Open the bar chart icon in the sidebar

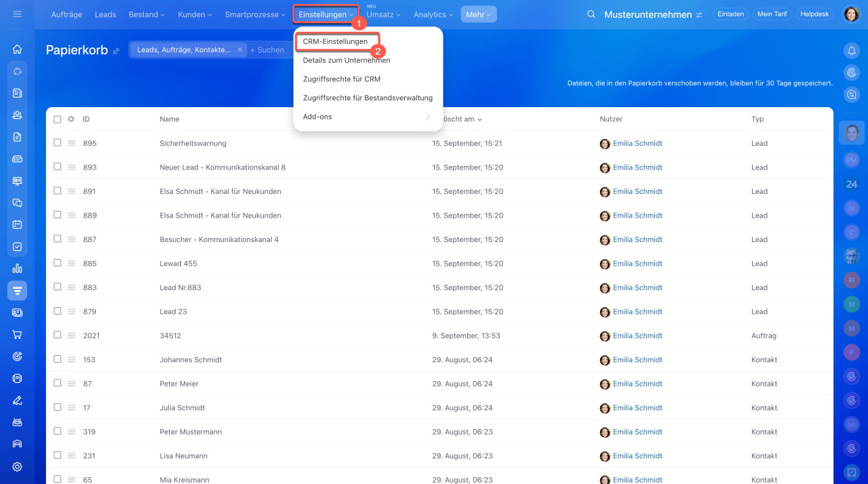tap(18, 268)
